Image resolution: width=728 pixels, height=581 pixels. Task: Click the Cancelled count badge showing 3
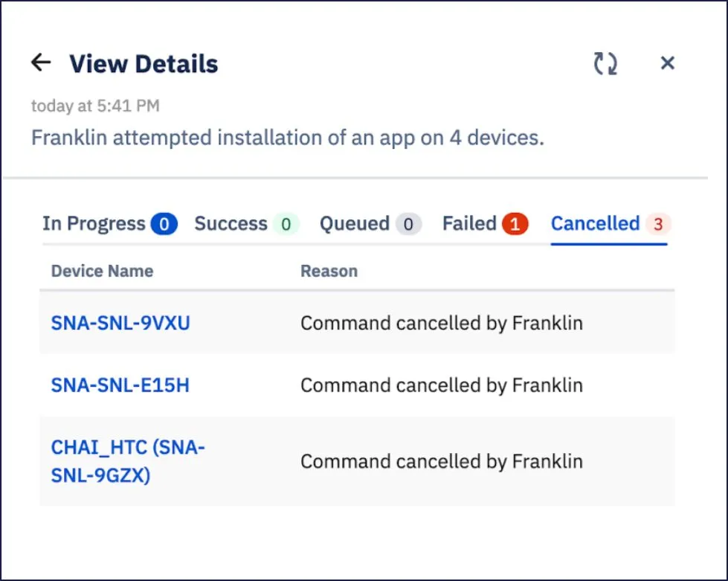658,225
